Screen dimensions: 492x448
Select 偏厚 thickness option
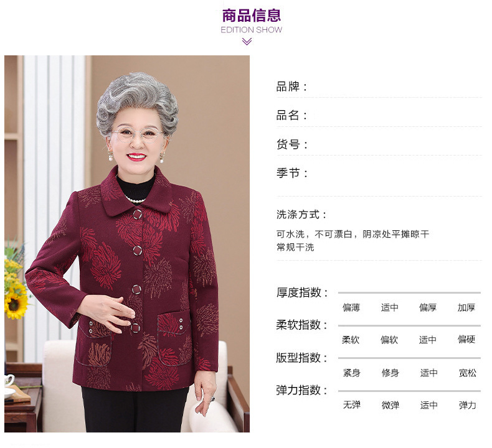pos(428,307)
